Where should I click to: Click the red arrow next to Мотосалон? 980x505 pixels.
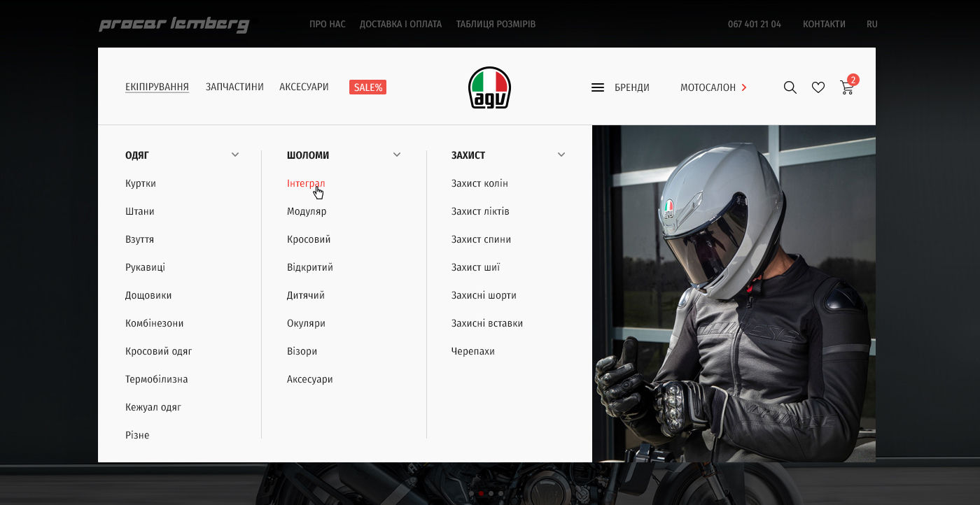pyautogui.click(x=744, y=87)
